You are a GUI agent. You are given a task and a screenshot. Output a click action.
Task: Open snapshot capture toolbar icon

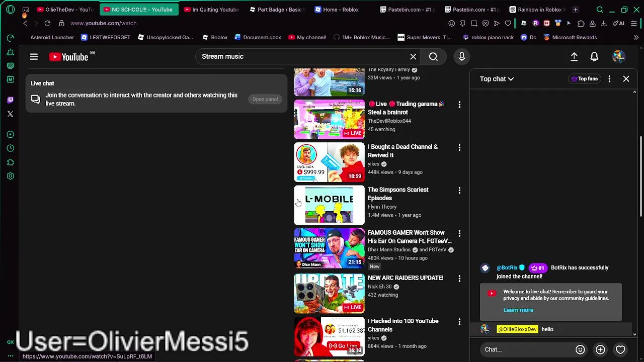474,23
